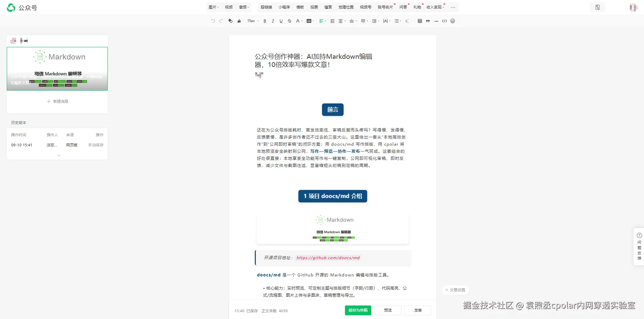Viewport: 644px width, 319px height.
Task: Open the user avatar in the top right
Action: click(x=634, y=7)
